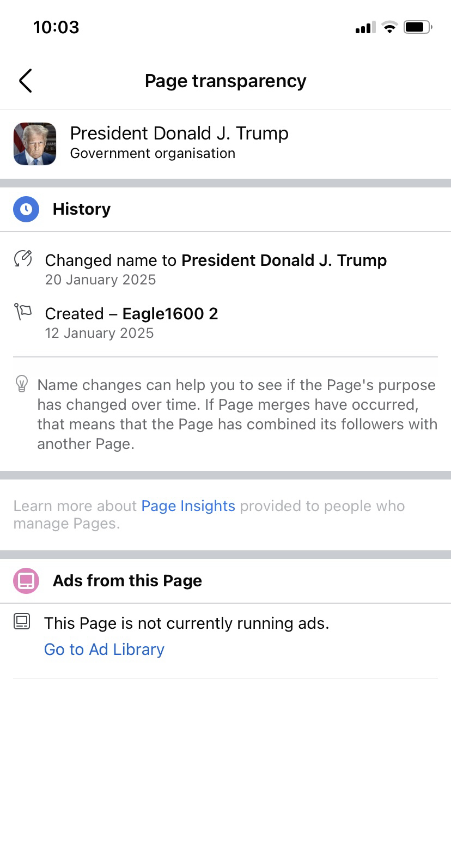451x868 pixels.
Task: Tap the clock time in status bar
Action: pos(56,27)
